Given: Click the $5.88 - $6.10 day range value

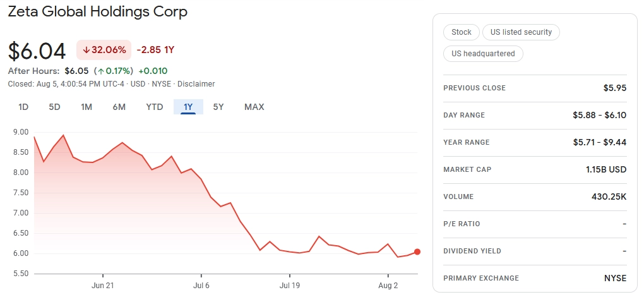Looking at the screenshot, I should point(600,115).
